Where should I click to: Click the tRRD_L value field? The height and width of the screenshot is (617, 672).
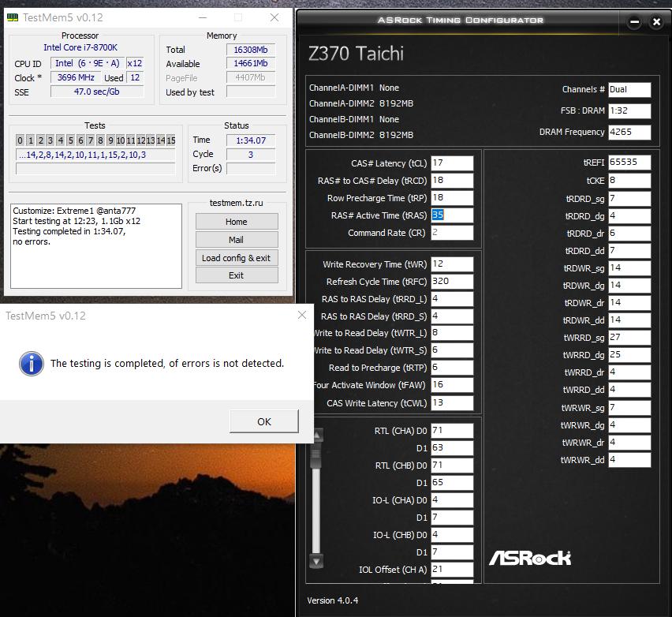coord(452,299)
